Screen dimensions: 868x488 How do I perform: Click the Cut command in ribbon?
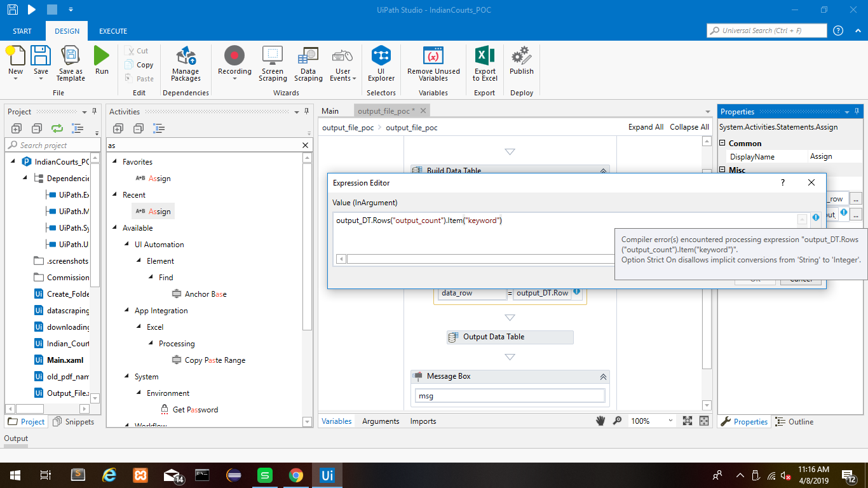click(137, 51)
